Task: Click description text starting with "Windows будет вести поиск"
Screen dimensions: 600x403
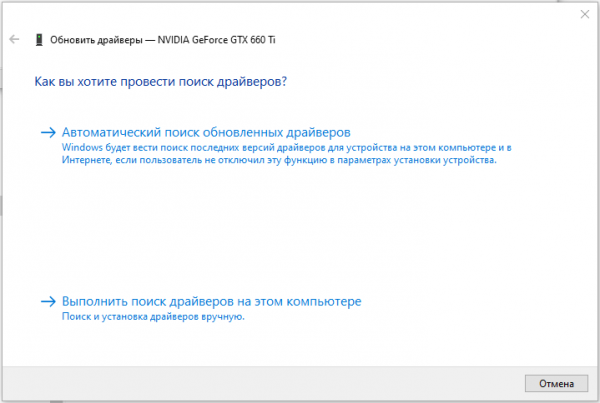Action: [287, 153]
